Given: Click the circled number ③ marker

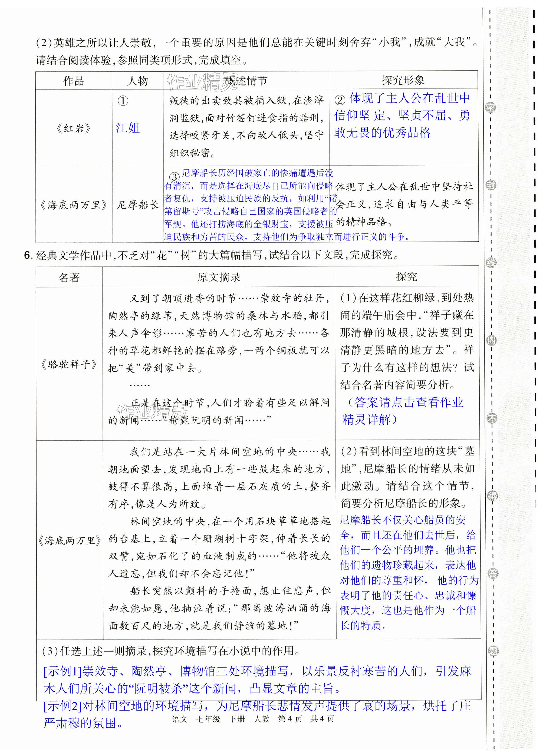Looking at the screenshot, I should pyautogui.click(x=174, y=177).
